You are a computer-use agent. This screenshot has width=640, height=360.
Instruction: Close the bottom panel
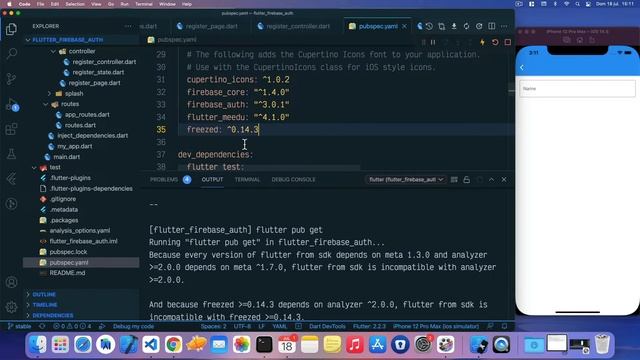pyautogui.click(x=504, y=180)
